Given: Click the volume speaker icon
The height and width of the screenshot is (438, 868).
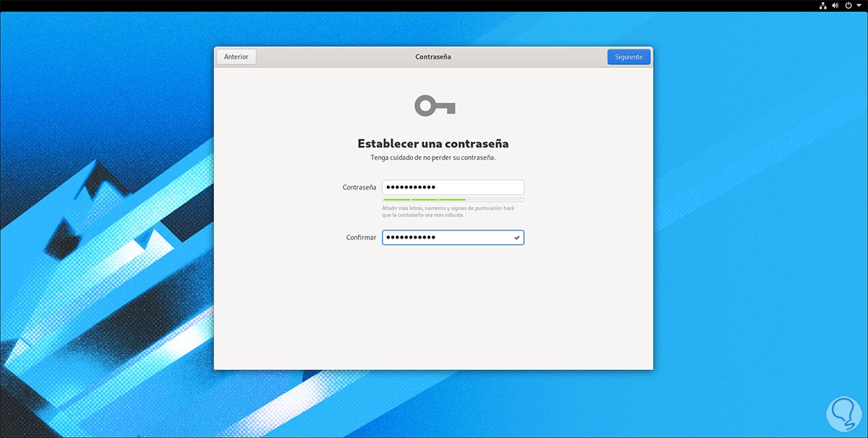Looking at the screenshot, I should (835, 5).
